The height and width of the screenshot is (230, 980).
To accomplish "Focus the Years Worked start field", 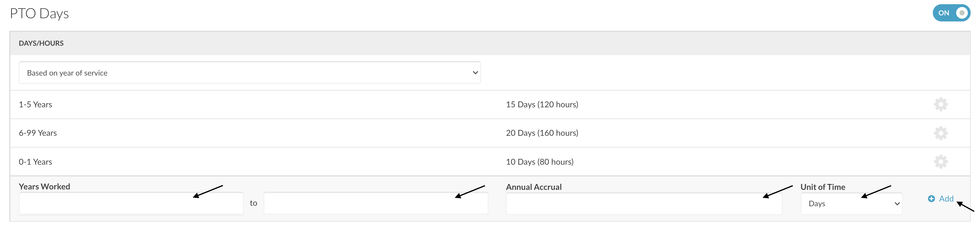I will tap(131, 203).
